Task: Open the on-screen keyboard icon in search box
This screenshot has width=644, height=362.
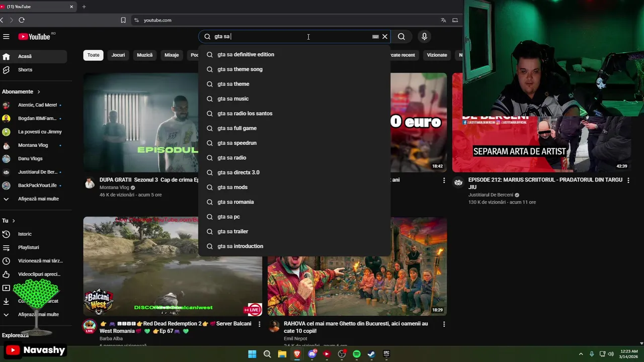Action: (375, 37)
